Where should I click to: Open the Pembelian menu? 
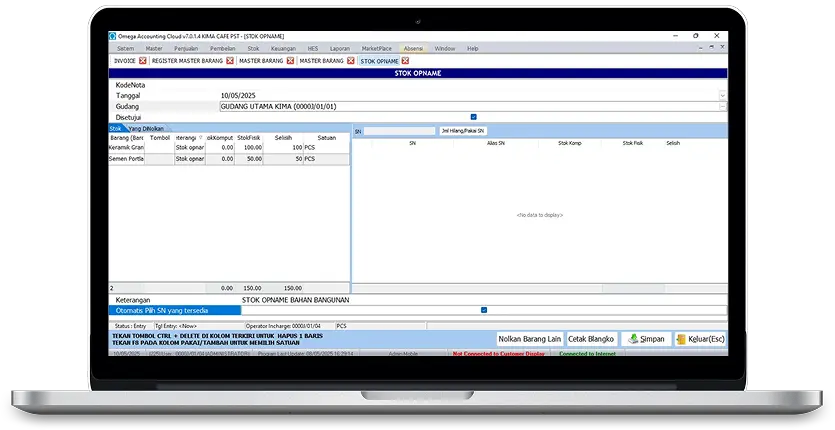(223, 48)
